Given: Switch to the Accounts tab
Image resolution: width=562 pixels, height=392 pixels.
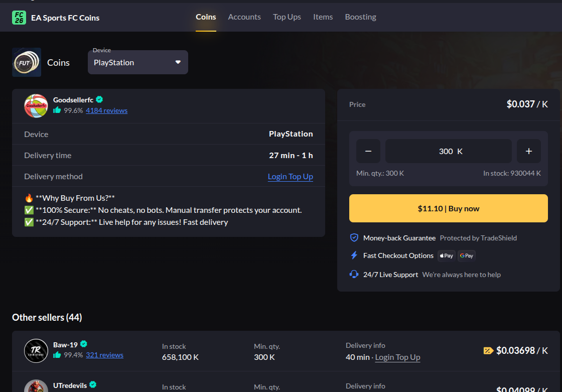Looking at the screenshot, I should click(244, 17).
